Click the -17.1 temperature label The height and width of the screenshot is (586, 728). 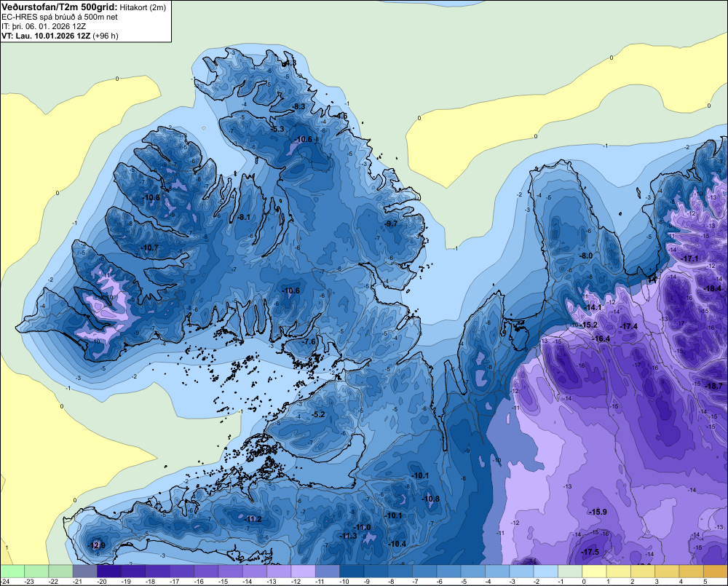point(689,258)
